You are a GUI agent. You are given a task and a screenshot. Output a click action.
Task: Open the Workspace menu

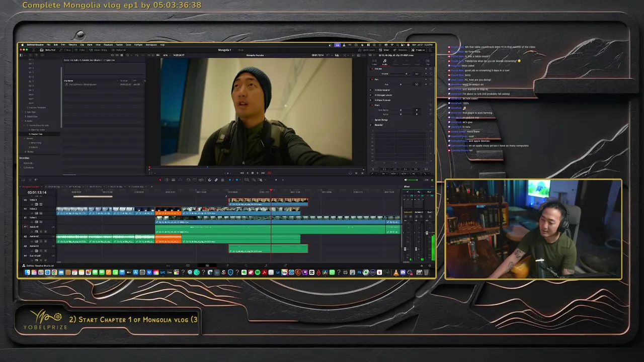click(x=151, y=45)
